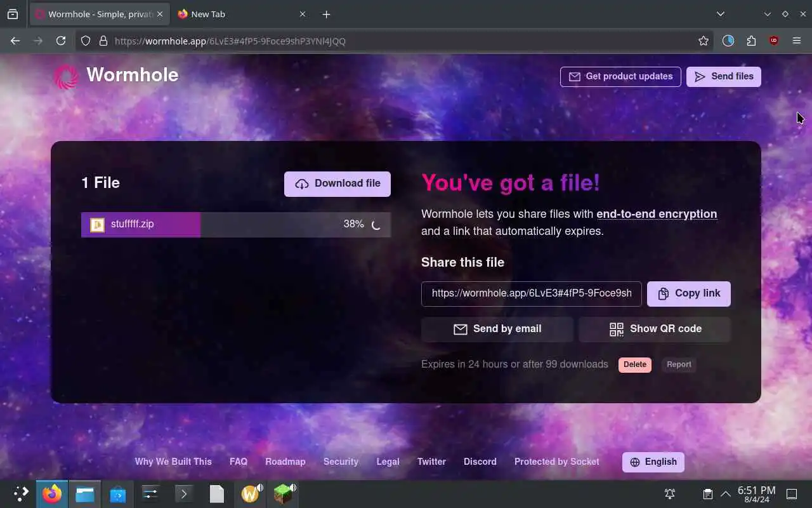812x508 pixels.
Task: Open the application launcher in taskbar
Action: tap(20, 493)
